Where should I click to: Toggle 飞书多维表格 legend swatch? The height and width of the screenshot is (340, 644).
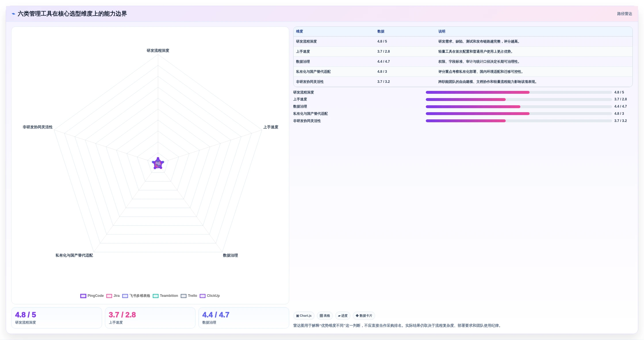click(x=125, y=296)
